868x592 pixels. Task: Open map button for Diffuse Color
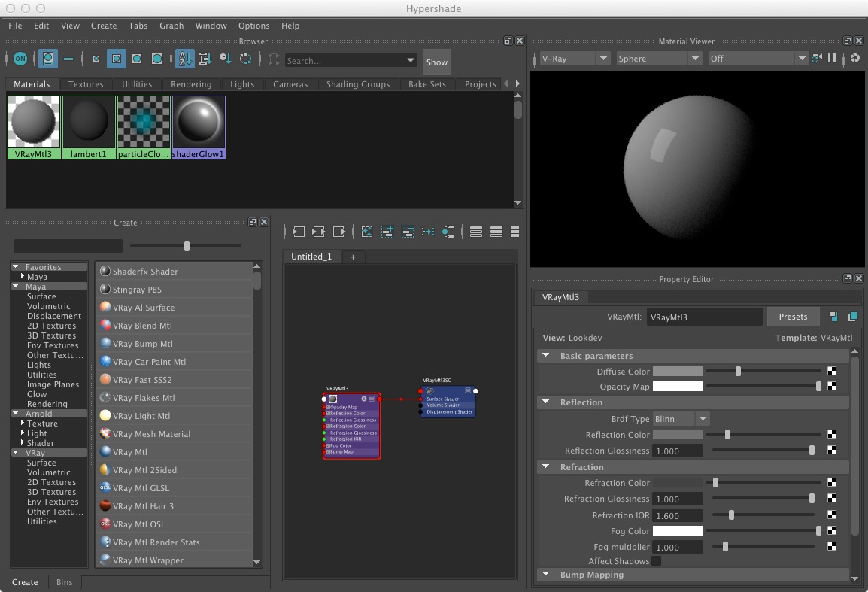(831, 371)
